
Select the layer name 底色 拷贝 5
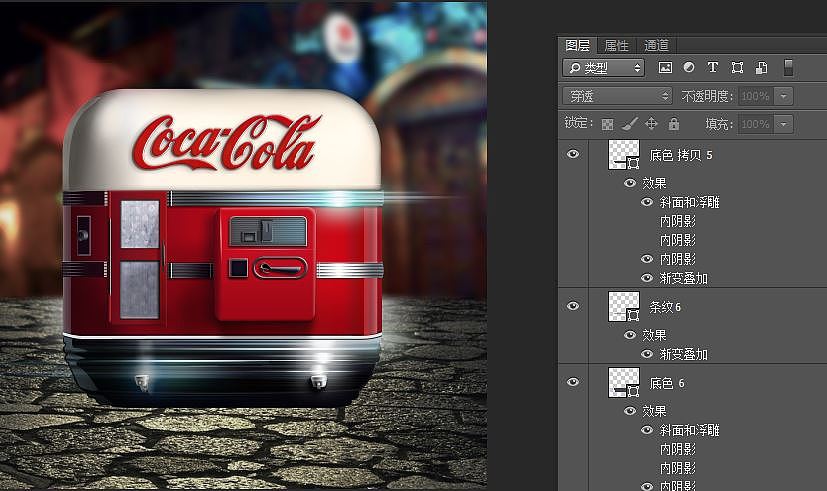(681, 155)
